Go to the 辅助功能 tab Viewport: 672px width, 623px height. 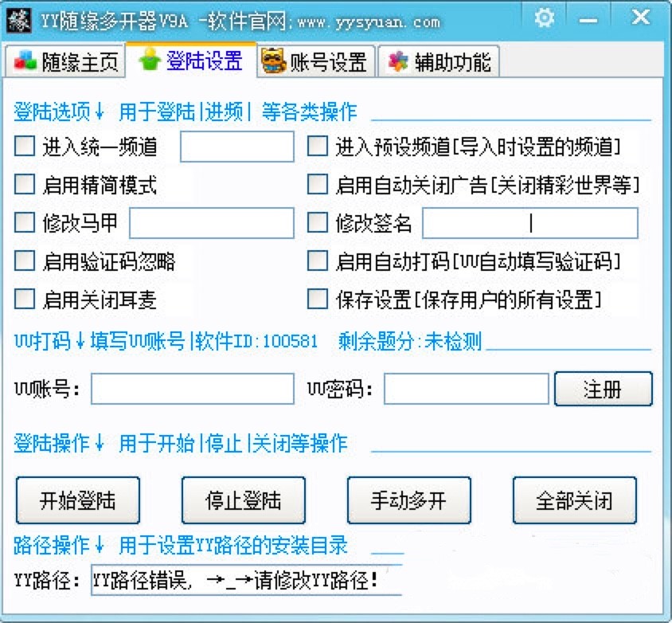pos(439,62)
